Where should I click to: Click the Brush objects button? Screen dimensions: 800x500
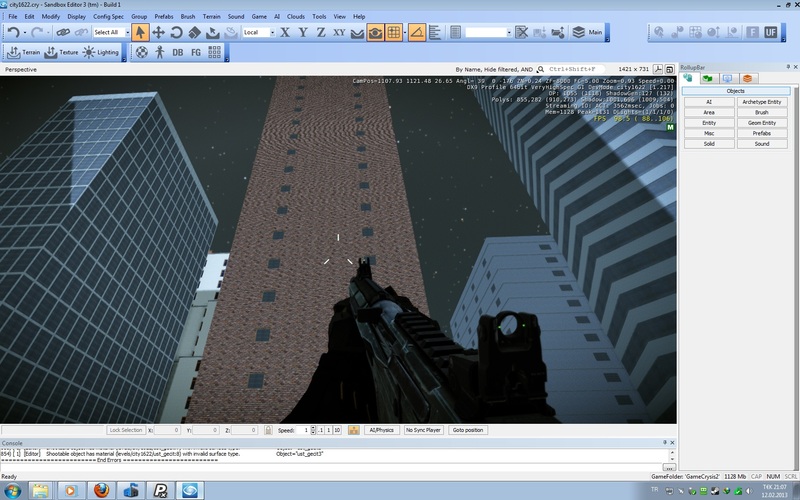(762, 112)
